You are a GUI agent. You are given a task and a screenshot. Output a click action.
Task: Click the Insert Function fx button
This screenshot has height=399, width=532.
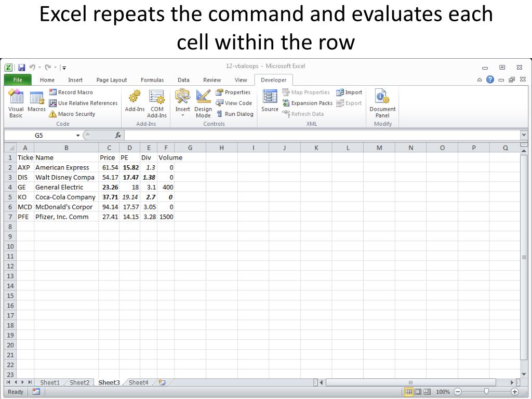click(118, 136)
